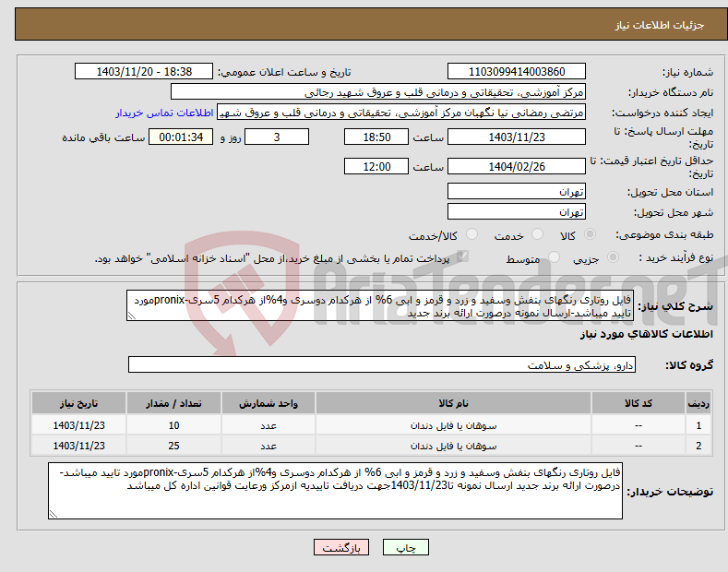This screenshot has width=728, height=572.
Task: Click item name in row 2
Action: click(x=453, y=446)
